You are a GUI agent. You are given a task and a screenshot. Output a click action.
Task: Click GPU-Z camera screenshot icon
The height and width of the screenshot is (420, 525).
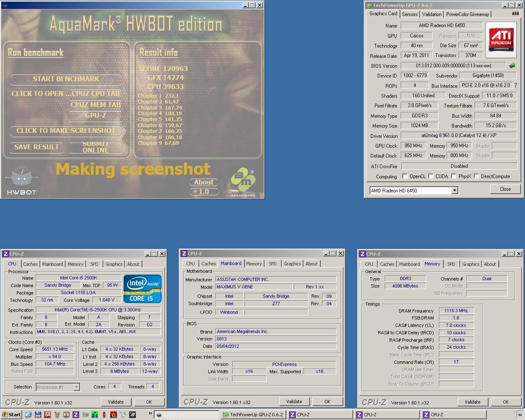pos(515,14)
